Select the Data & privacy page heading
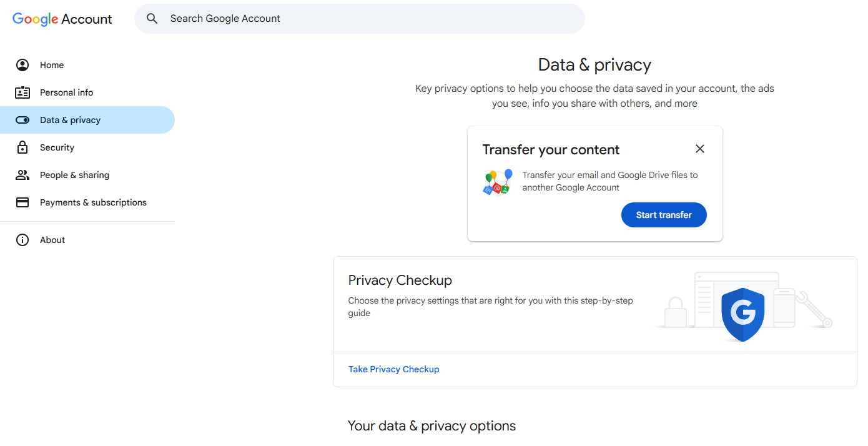This screenshot has height=446, width=868. point(594,64)
